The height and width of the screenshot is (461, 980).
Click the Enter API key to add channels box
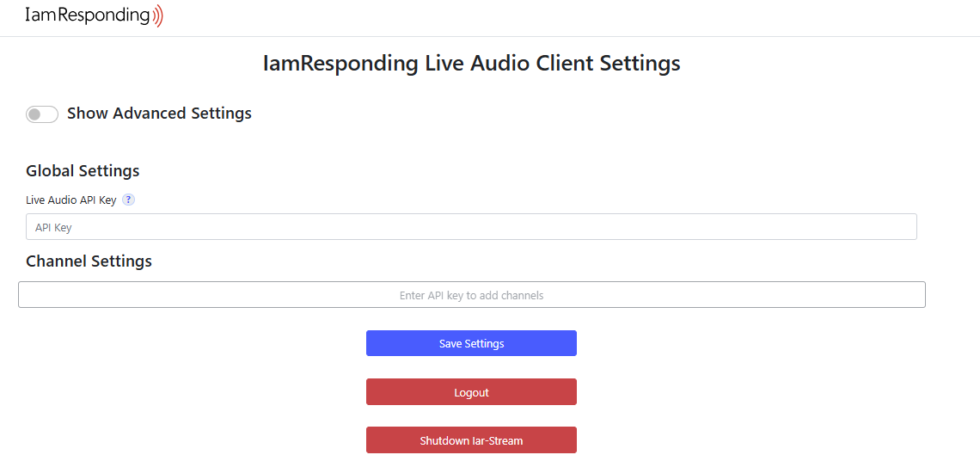(x=472, y=295)
